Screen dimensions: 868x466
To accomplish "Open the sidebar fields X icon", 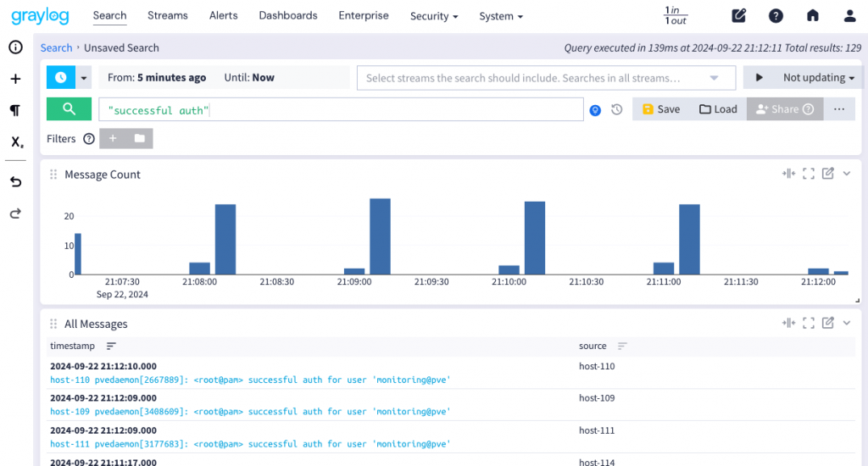I will click(17, 141).
